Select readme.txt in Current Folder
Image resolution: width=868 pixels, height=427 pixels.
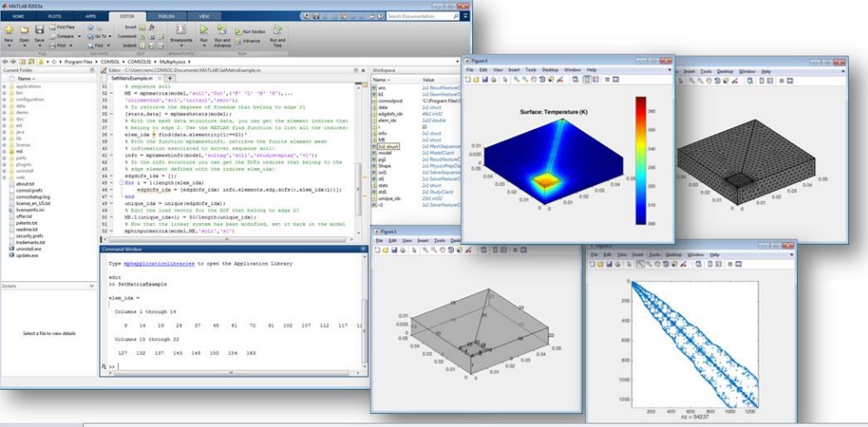click(27, 229)
